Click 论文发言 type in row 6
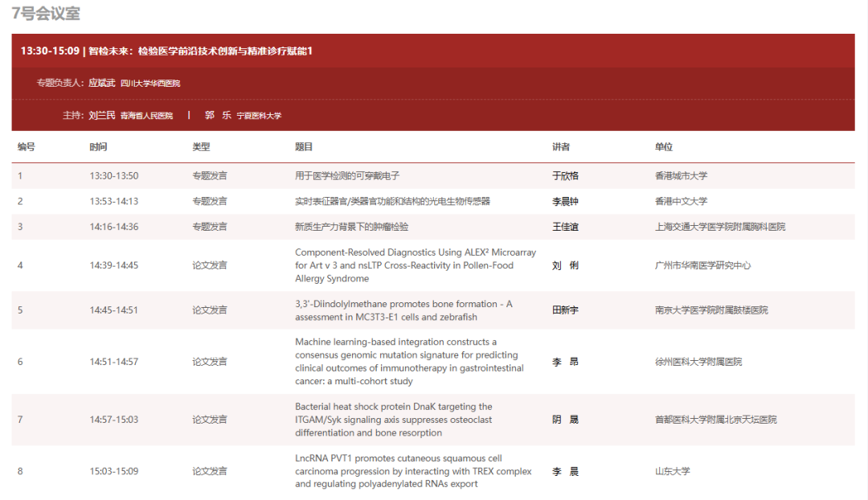This screenshot has height=500, width=868. pos(209,362)
